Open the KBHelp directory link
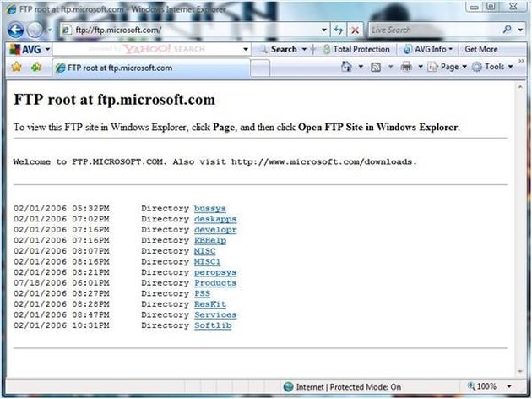 (x=210, y=240)
